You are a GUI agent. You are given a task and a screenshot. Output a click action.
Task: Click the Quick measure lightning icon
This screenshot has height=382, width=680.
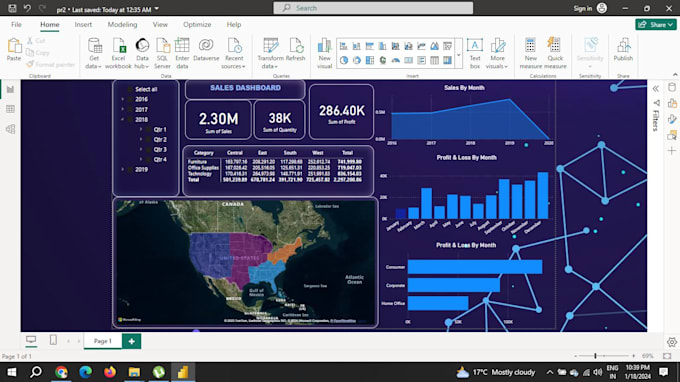pyautogui.click(x=554, y=46)
